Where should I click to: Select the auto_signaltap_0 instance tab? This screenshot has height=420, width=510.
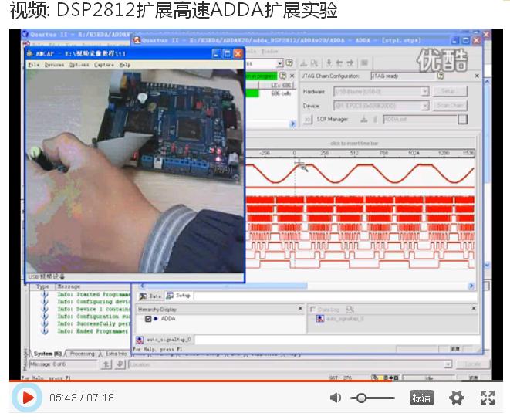point(164,340)
